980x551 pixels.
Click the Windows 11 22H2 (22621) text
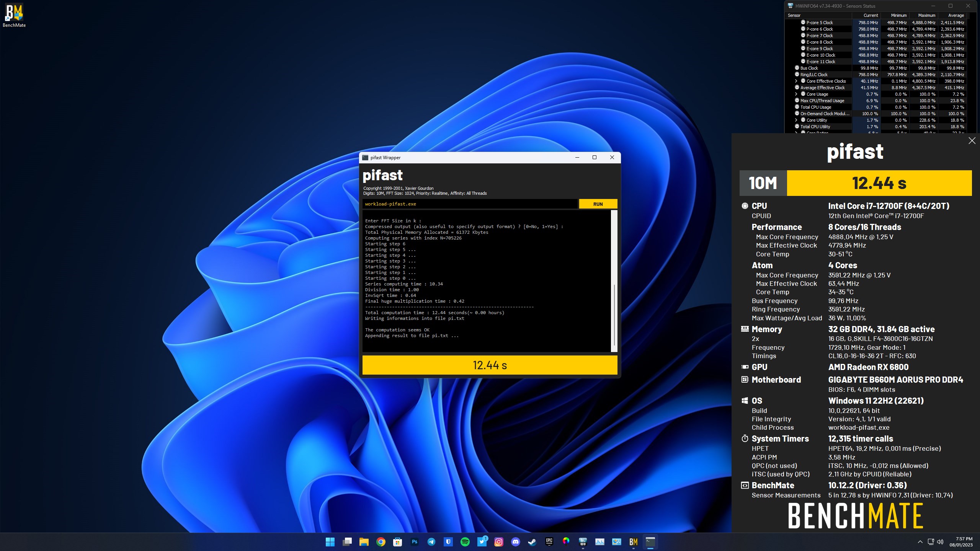click(x=876, y=401)
